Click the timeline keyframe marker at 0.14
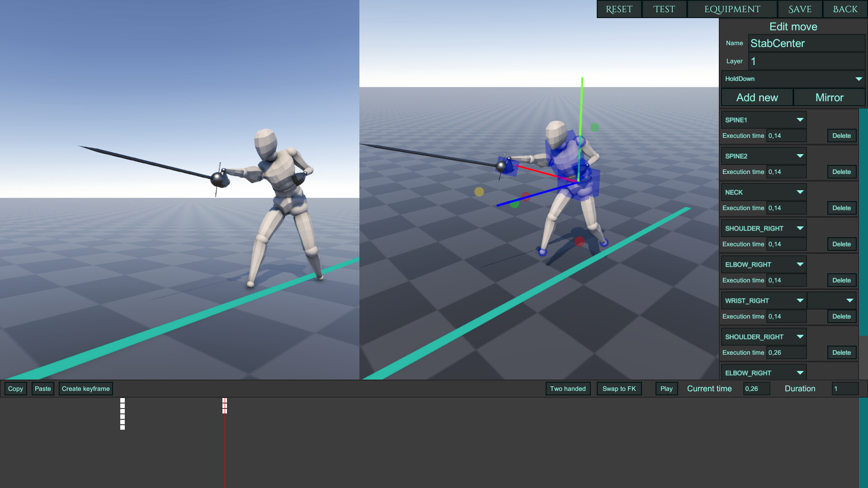Image resolution: width=868 pixels, height=488 pixels. pyautogui.click(x=122, y=411)
